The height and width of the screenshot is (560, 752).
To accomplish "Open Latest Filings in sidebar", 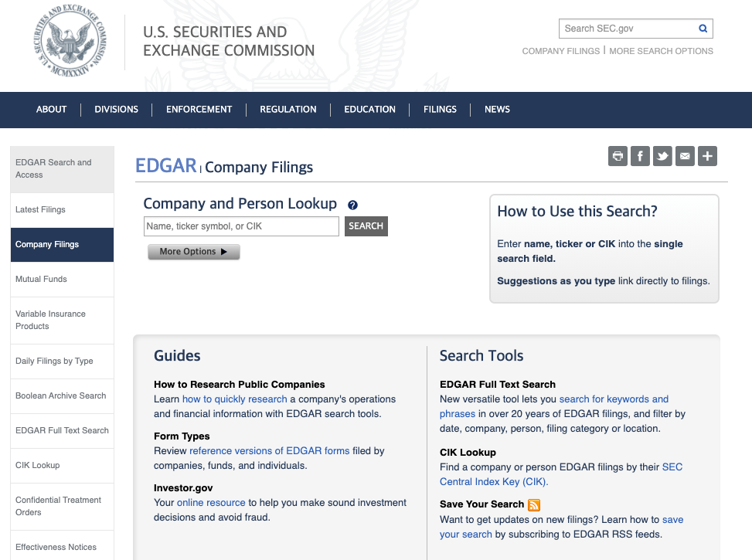I will (x=63, y=210).
